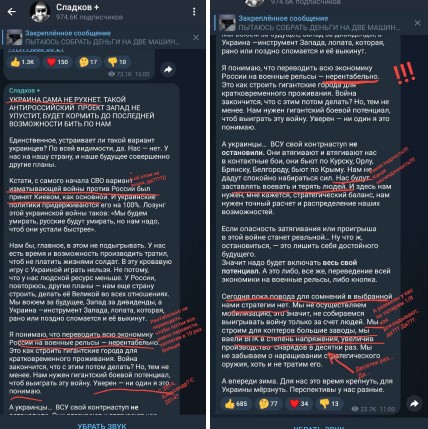Toggle thumbs-up reaction showing 1.3K
This screenshot has height=429, width=428.
click(x=23, y=62)
